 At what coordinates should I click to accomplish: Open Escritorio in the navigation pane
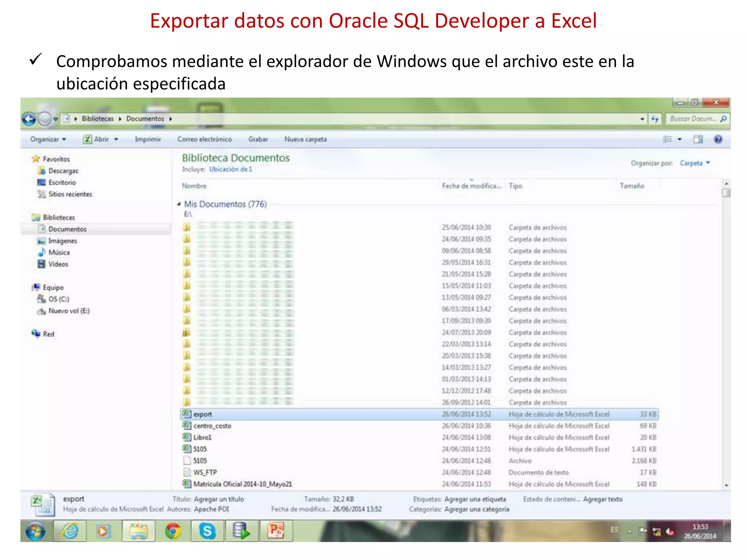tap(62, 182)
